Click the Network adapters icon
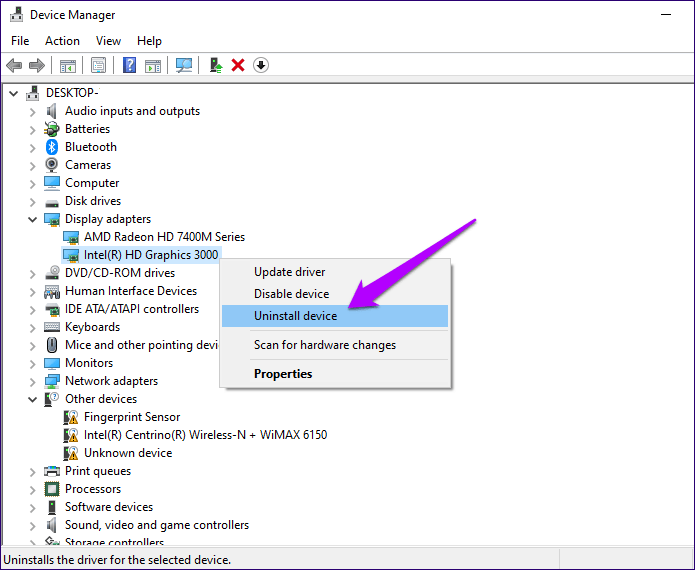The width and height of the screenshot is (695, 570). pos(52,381)
